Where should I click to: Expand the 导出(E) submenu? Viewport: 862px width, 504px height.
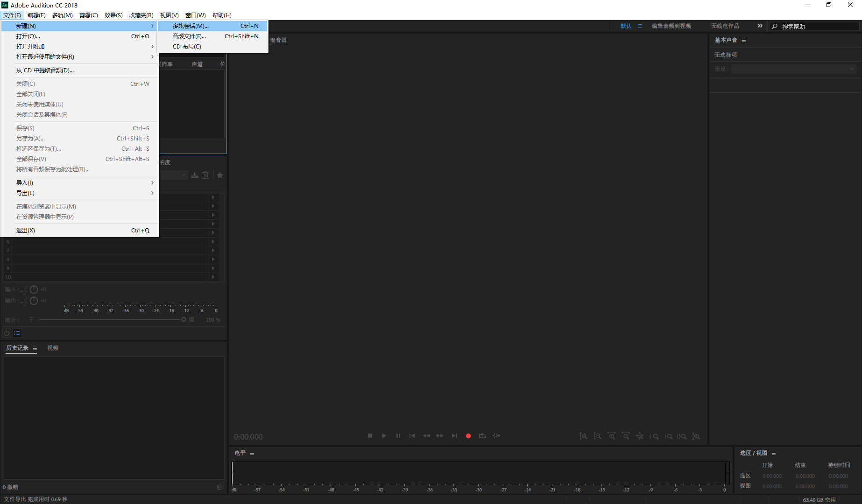pyautogui.click(x=80, y=193)
